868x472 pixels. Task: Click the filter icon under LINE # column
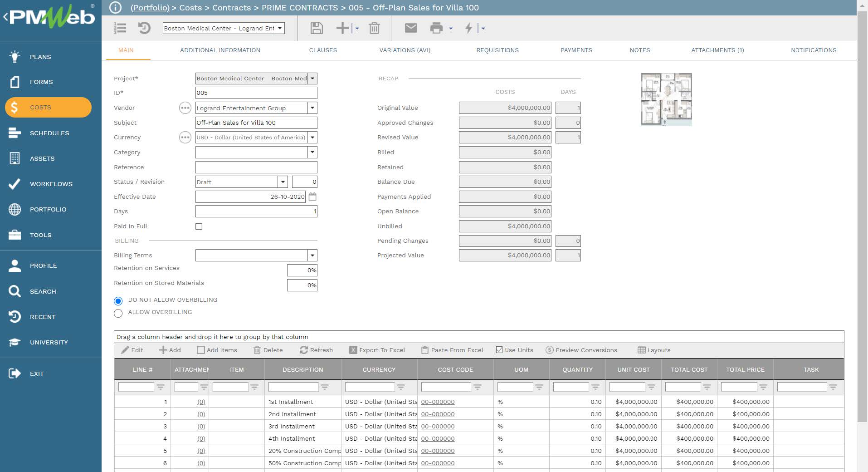point(161,387)
